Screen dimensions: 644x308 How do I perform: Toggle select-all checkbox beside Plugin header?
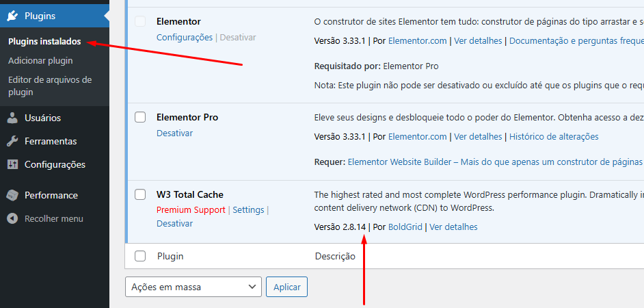point(140,256)
